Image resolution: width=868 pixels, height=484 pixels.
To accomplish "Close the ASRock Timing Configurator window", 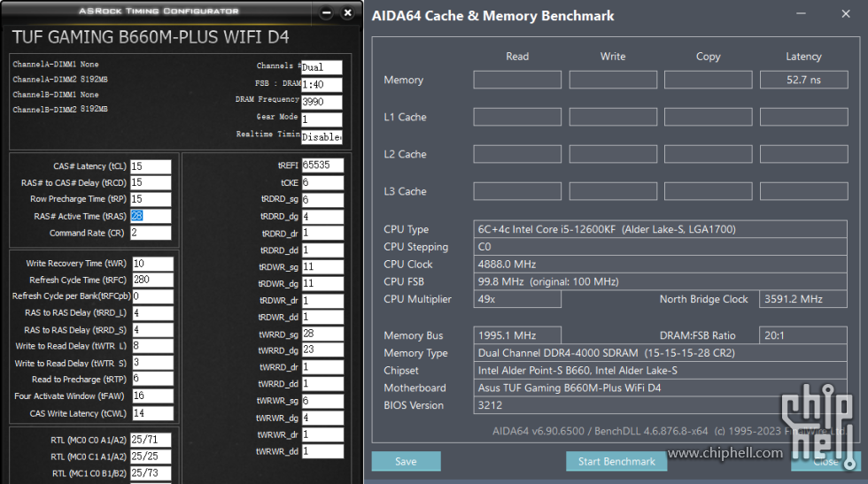I will pos(347,12).
